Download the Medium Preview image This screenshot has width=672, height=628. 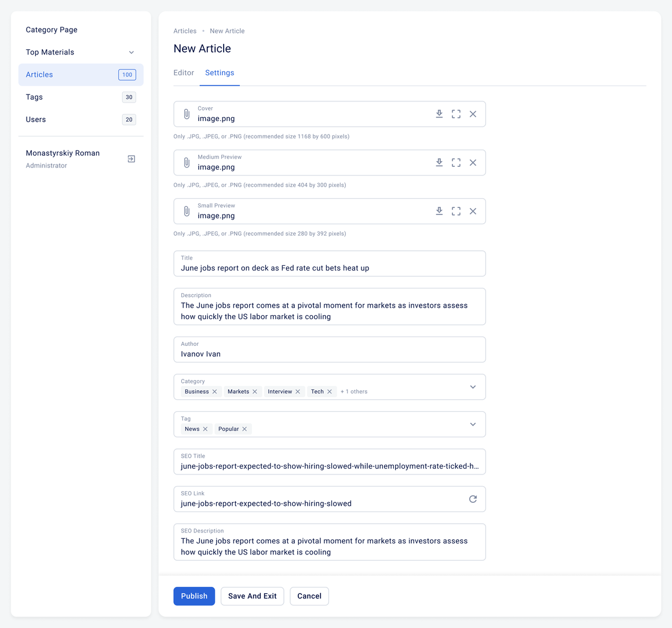(439, 162)
